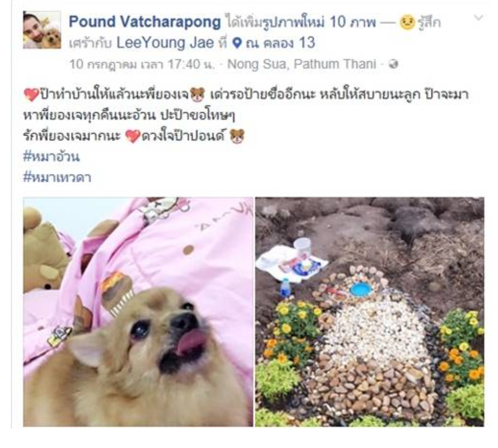
Task: Click the ได้เพิ่มรูปภาพใหม่ 10 ภาพ album text
Action: 302,22
